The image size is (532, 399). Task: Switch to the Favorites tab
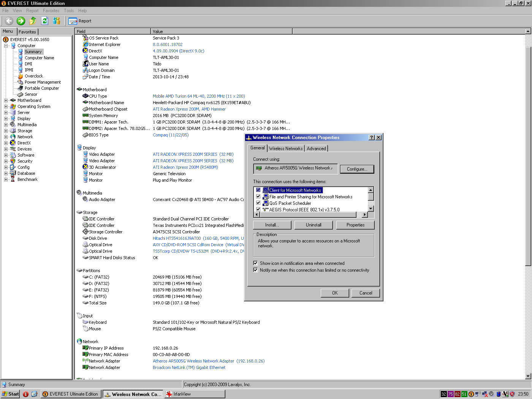[x=27, y=32]
